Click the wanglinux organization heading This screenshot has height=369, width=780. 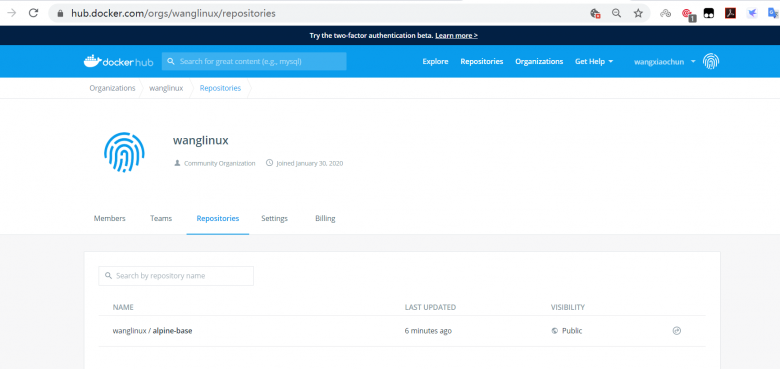tap(200, 141)
